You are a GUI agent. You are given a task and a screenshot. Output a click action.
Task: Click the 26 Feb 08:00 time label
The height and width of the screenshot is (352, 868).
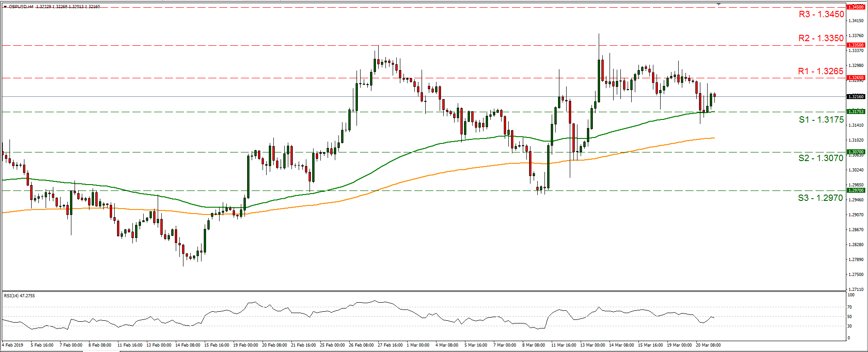tap(361, 345)
